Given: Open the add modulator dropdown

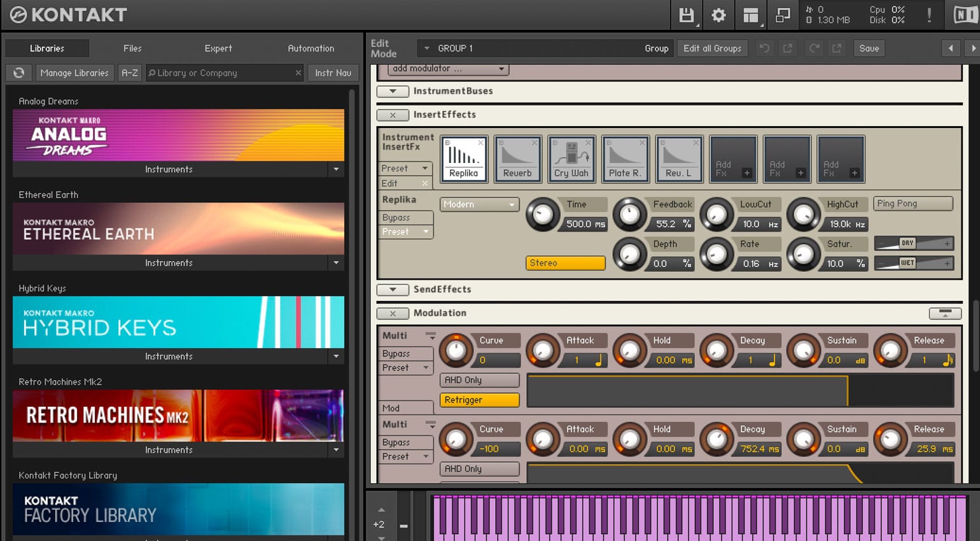Looking at the screenshot, I should tap(448, 69).
